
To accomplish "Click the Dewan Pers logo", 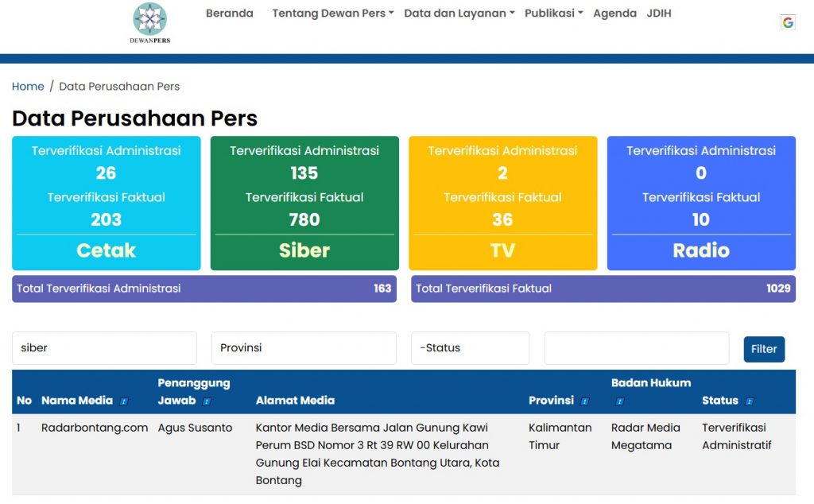I will (x=150, y=22).
